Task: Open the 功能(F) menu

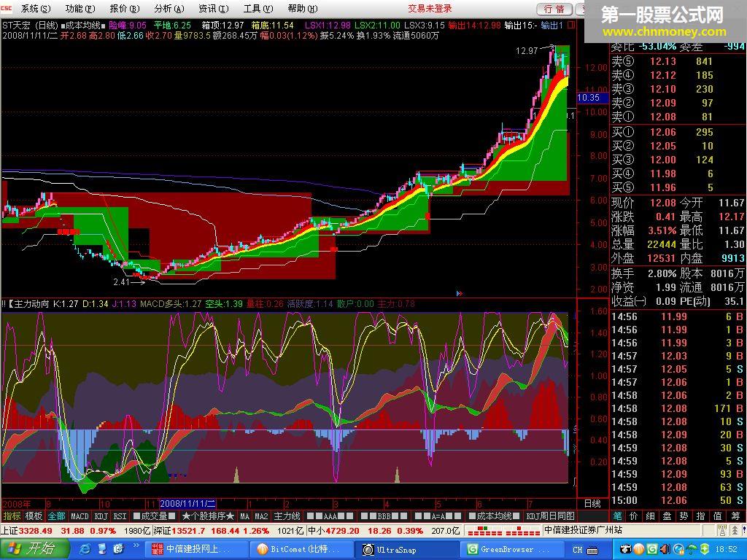Action: (80, 9)
